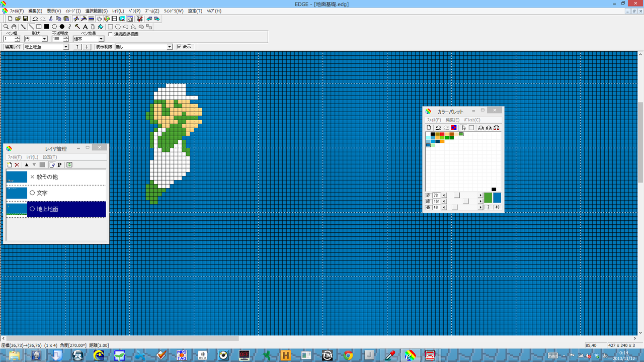This screenshot has width=644, height=362.
Task: Save the file with the floppy disk icon
Action: [25, 19]
